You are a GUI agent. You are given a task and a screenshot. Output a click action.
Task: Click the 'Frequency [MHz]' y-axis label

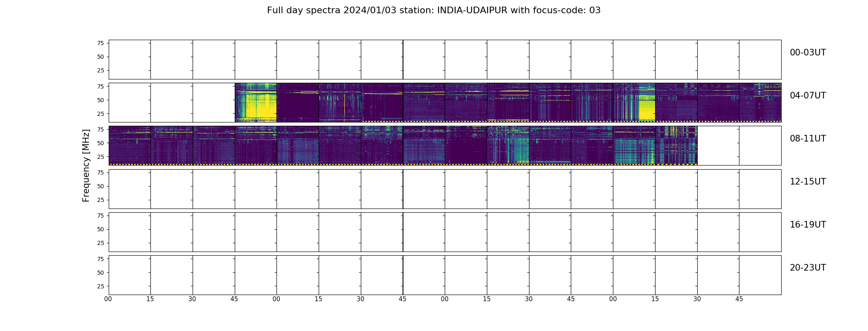pyautogui.click(x=86, y=165)
